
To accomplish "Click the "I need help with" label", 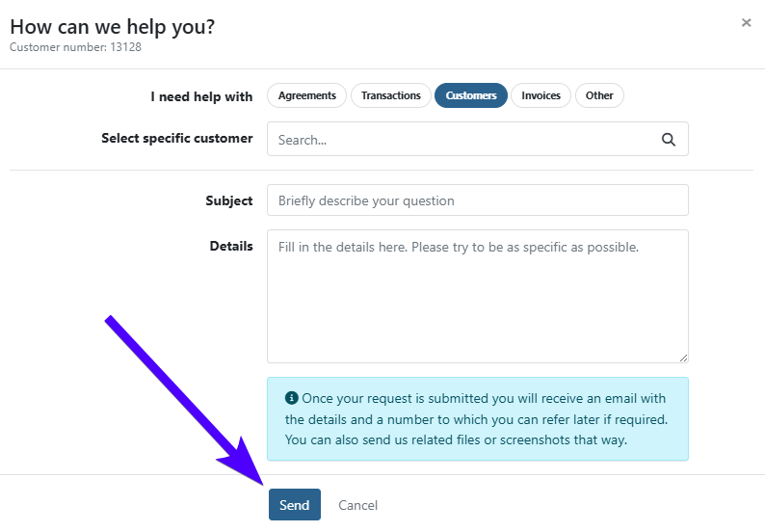I will coord(201,96).
